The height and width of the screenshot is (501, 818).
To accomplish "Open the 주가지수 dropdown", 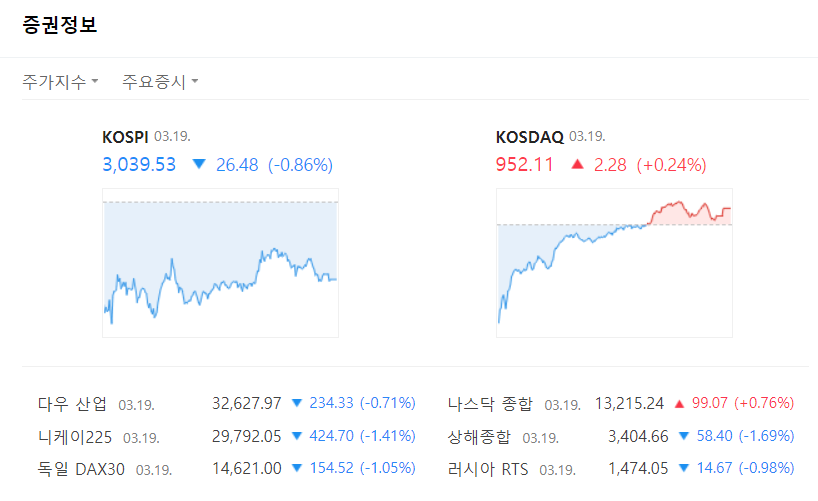I will coord(60,81).
